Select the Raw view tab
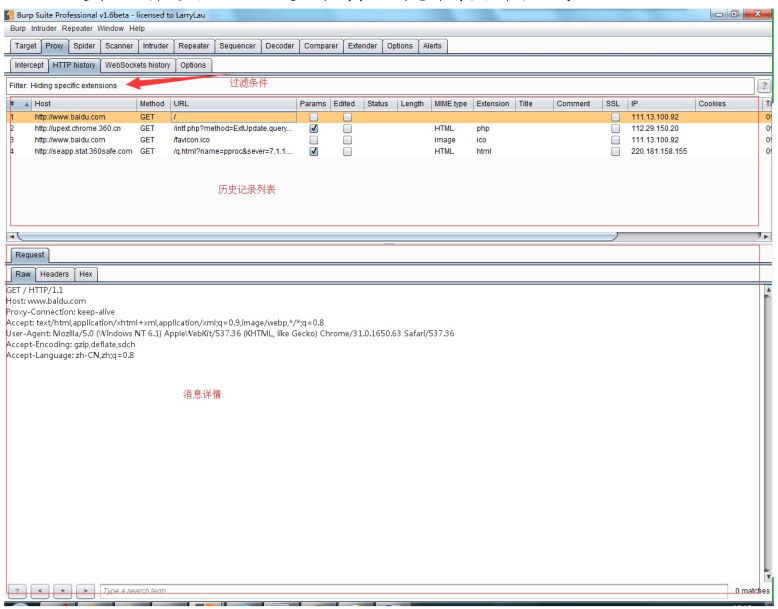Image resolution: width=778 pixels, height=609 pixels. point(23,274)
